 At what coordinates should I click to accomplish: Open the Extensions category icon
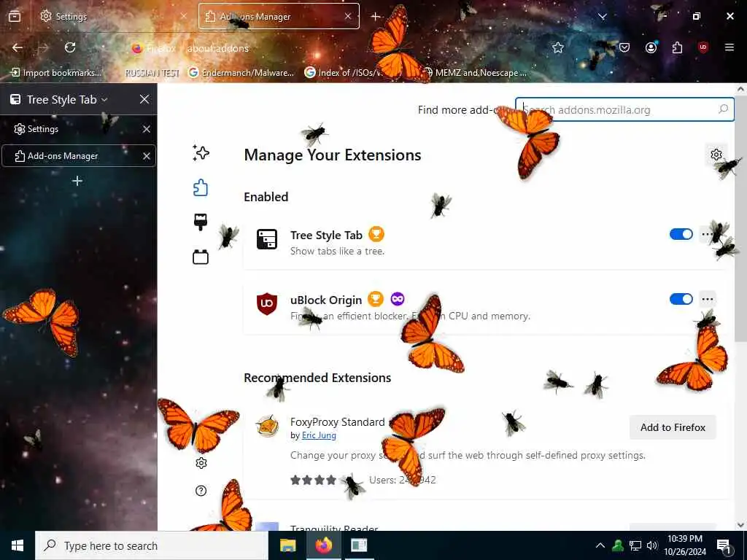coord(201,187)
